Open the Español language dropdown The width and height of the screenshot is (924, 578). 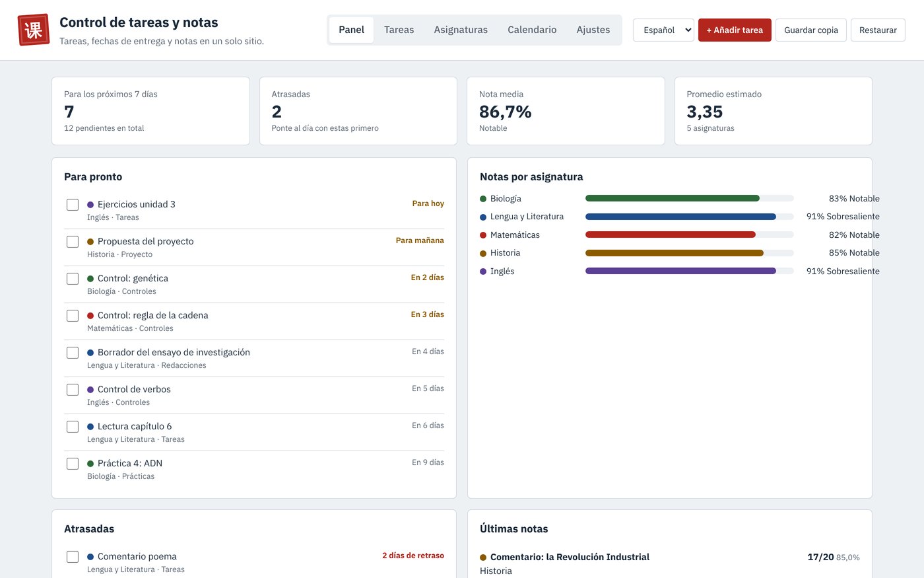click(663, 30)
